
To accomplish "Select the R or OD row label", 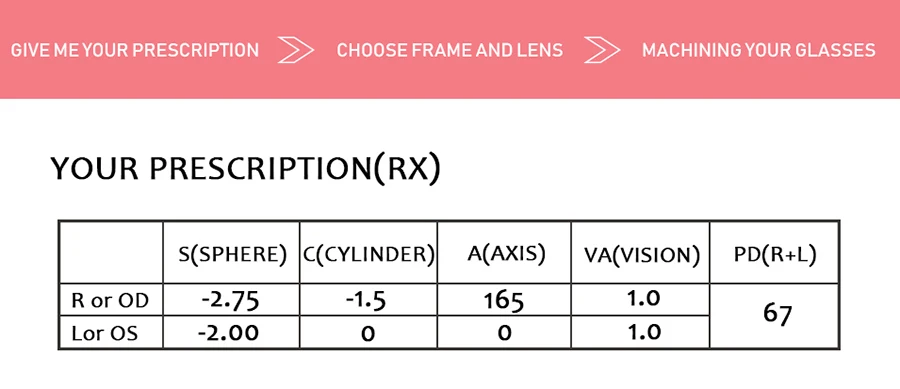I will (110, 301).
